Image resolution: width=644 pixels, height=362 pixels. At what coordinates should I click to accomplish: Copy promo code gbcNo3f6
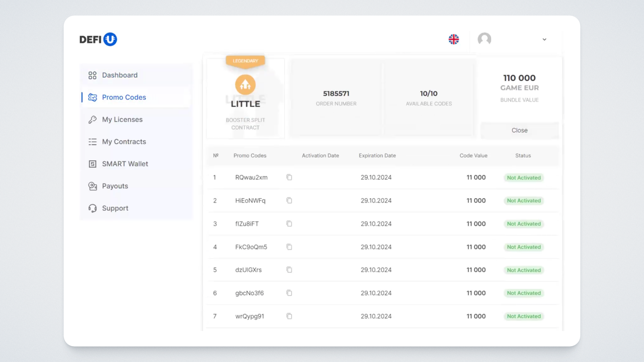289,293
